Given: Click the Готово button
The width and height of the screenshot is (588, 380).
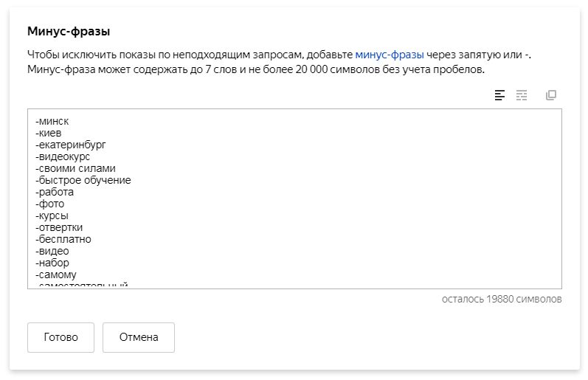Looking at the screenshot, I should pyautogui.click(x=60, y=337).
